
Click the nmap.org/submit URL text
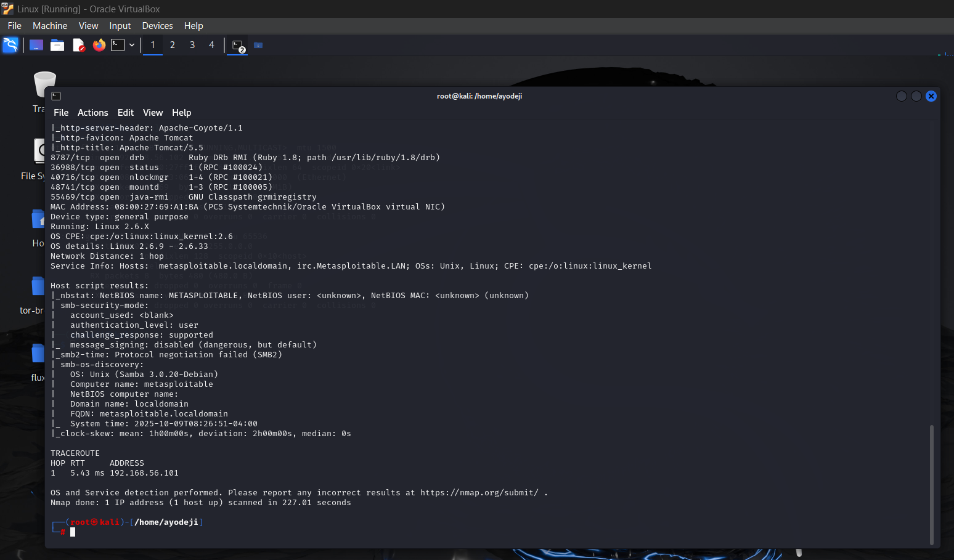point(479,493)
